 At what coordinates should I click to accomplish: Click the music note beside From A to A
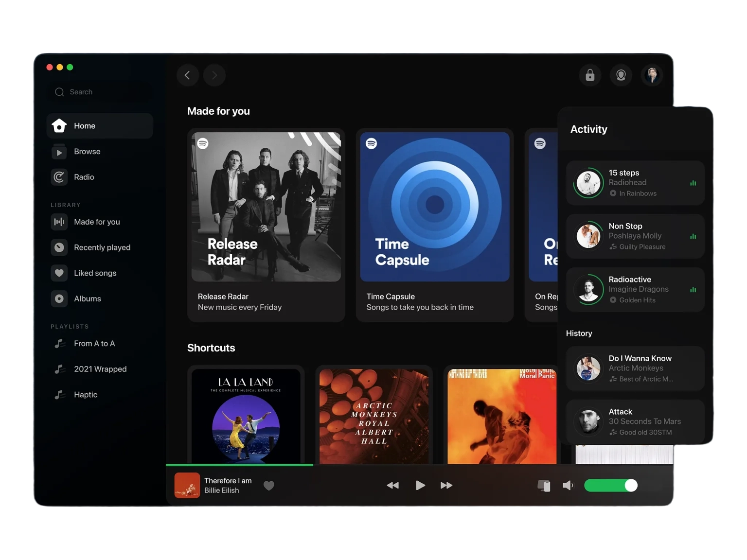pos(60,344)
